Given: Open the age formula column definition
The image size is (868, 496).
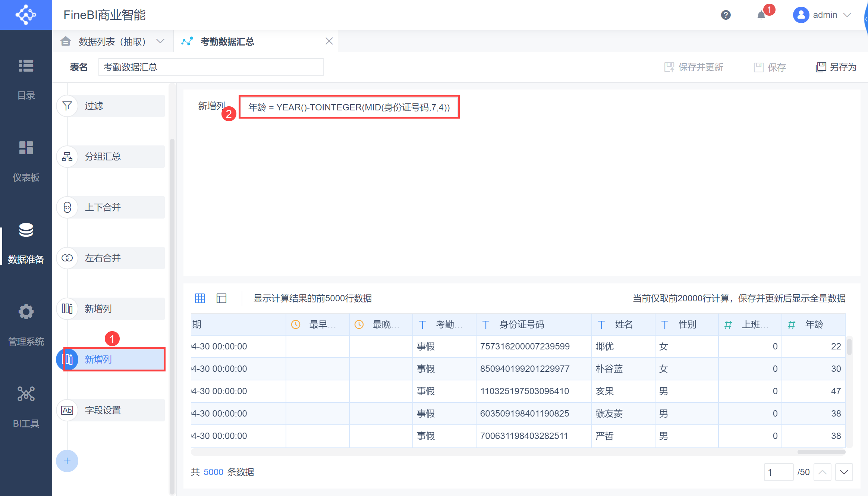Looking at the screenshot, I should [x=349, y=107].
